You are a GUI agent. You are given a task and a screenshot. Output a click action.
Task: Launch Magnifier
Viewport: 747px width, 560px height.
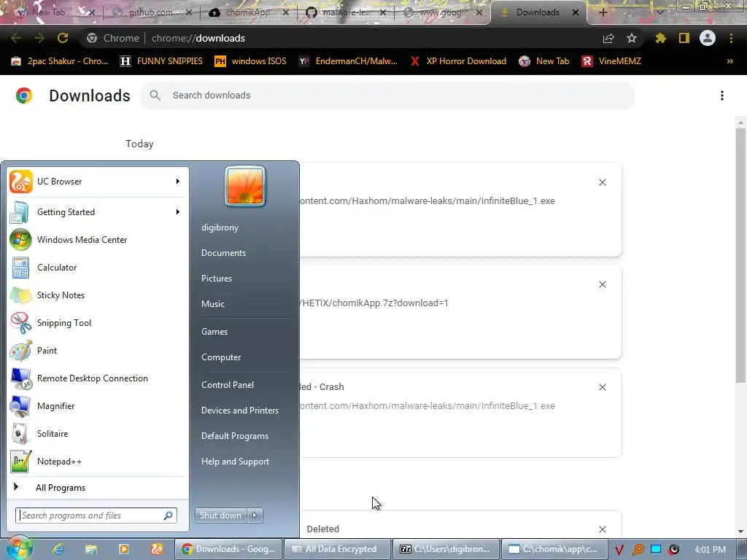point(96,405)
